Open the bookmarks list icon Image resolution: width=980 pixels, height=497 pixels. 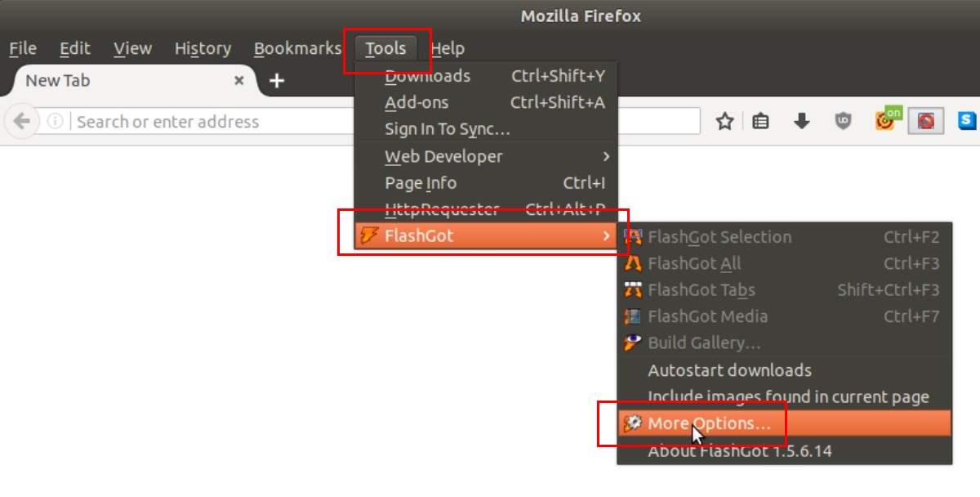(x=760, y=122)
